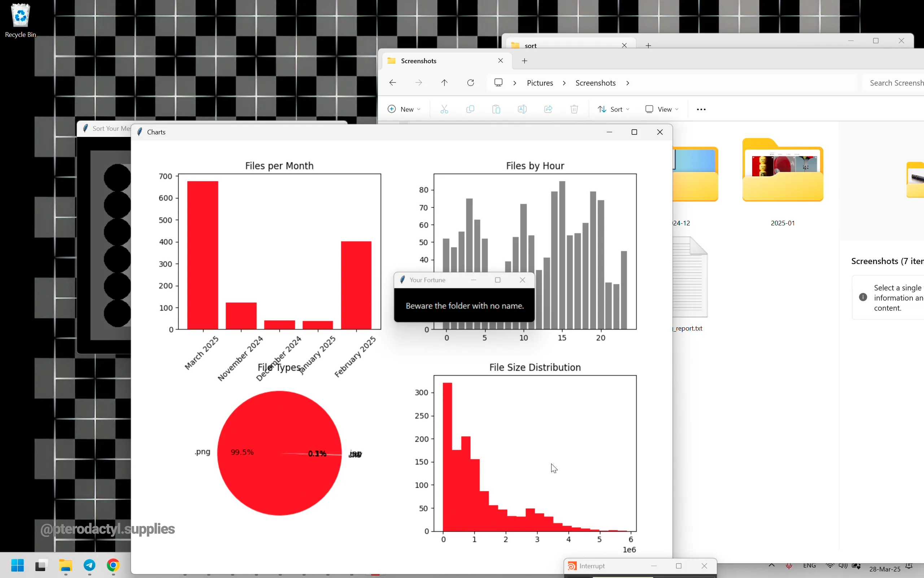924x578 pixels.
Task: Click the Rename icon in Explorer toolbar
Action: (x=522, y=109)
